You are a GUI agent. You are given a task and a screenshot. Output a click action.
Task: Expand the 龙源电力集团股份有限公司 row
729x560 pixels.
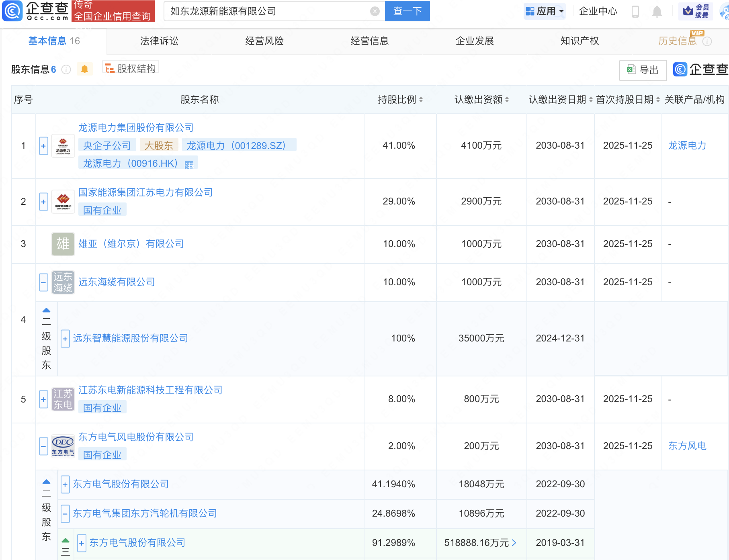pos(43,146)
